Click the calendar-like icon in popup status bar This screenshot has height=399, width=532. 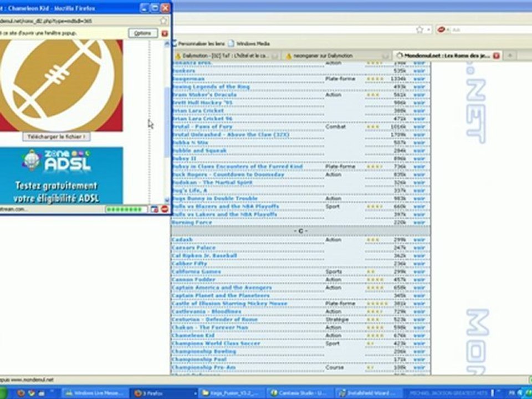[x=155, y=209]
